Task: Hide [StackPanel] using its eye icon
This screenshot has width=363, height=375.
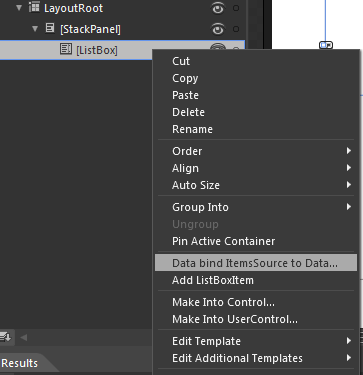Action: click(218, 29)
